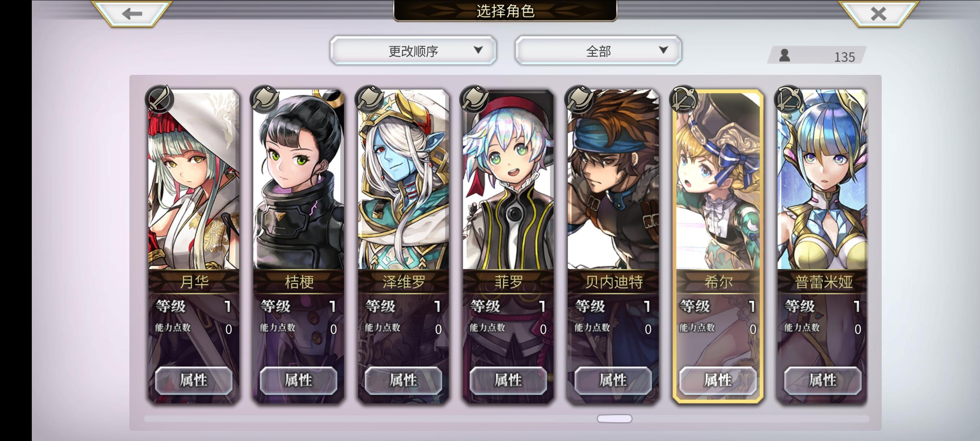Select the 贝内迪特 character portrait
This screenshot has width=980, height=441.
pyautogui.click(x=613, y=180)
